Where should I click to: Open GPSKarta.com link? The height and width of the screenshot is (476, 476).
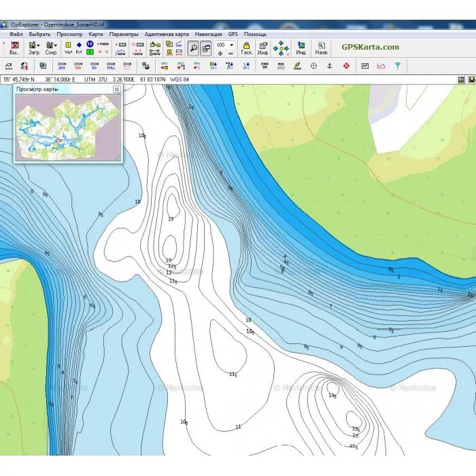tap(371, 47)
